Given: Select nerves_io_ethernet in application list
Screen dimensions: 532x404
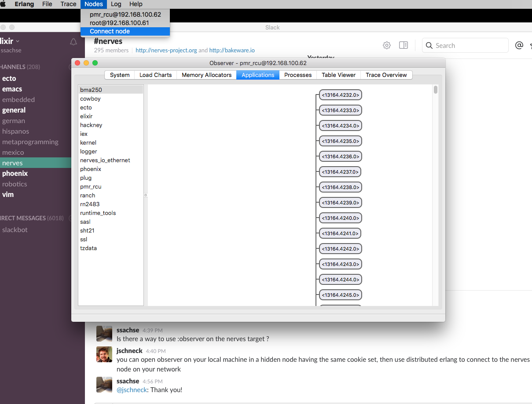Looking at the screenshot, I should 111,160.
